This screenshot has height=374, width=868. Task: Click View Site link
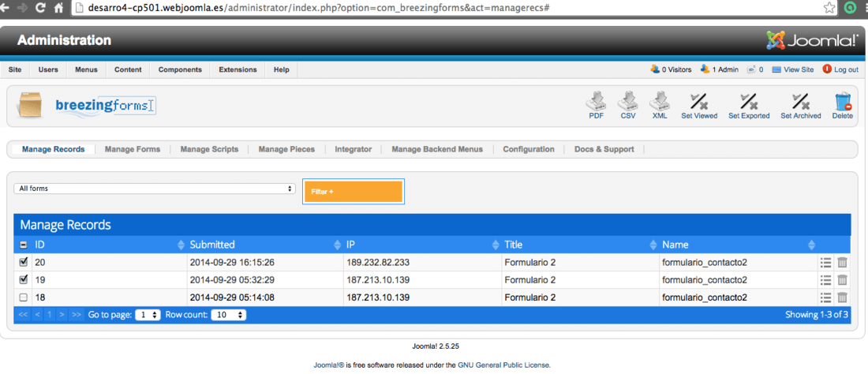point(793,69)
